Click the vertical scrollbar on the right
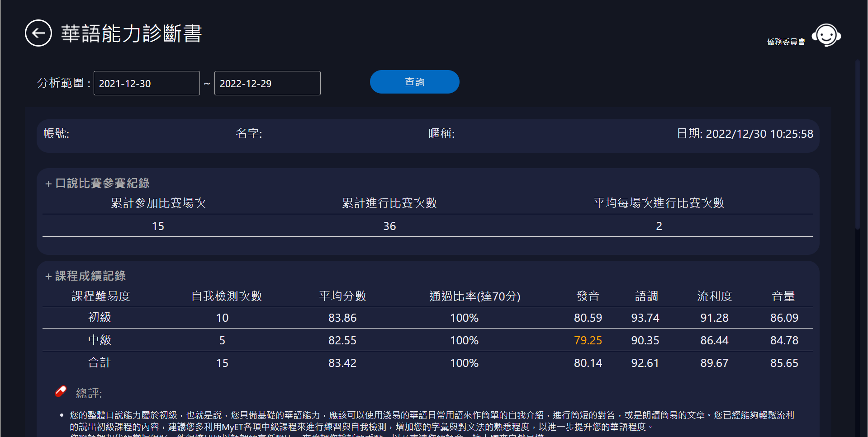 [857, 145]
